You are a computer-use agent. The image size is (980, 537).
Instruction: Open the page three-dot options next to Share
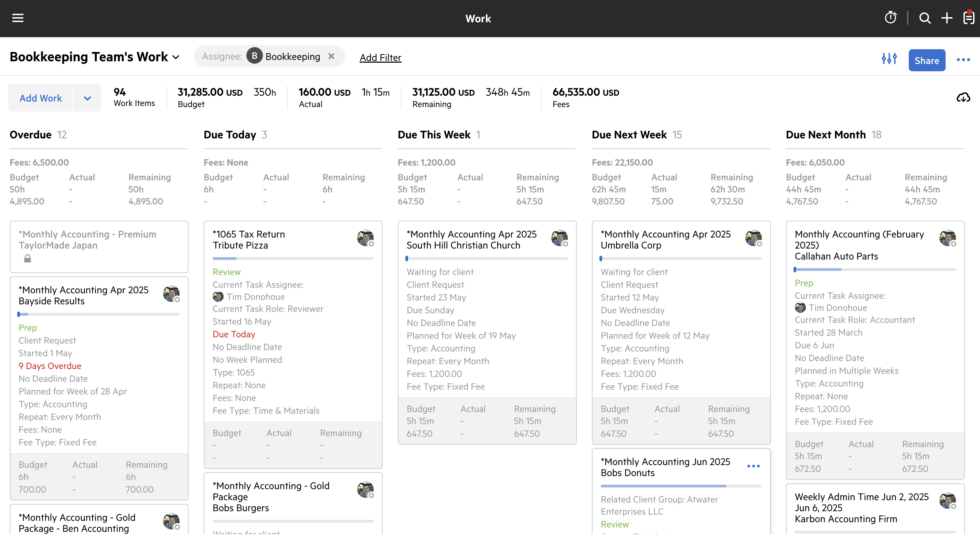pos(963,60)
